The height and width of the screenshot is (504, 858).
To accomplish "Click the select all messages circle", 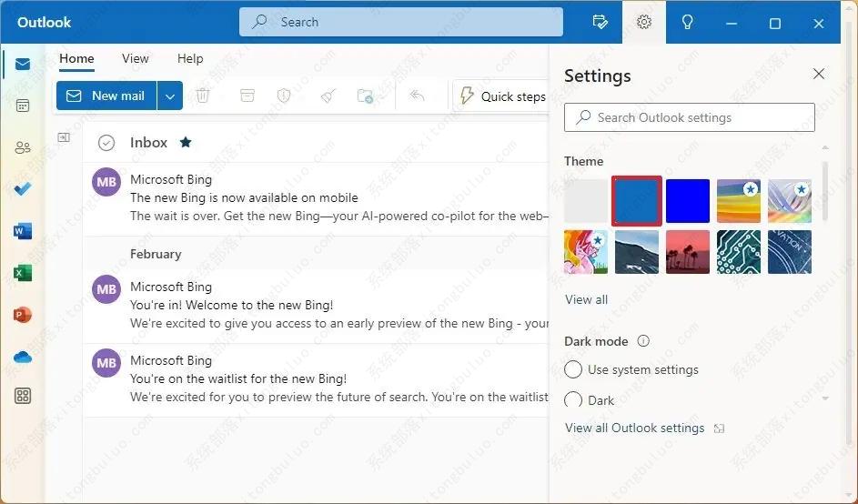I will click(106, 143).
